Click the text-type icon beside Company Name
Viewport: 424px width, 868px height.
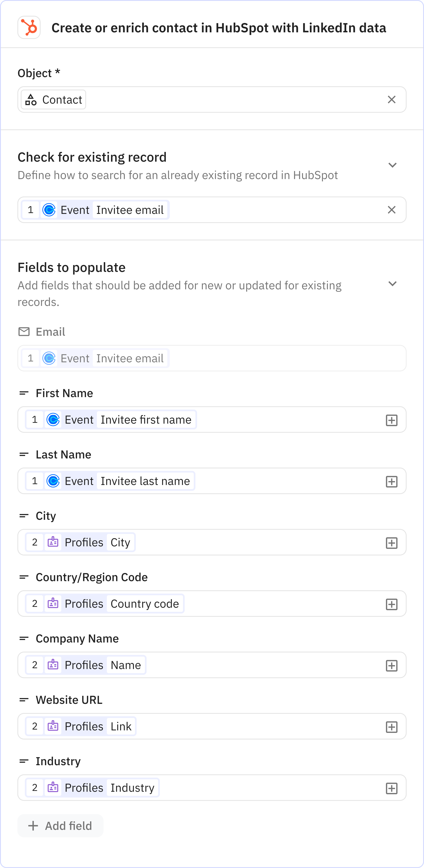(x=24, y=639)
